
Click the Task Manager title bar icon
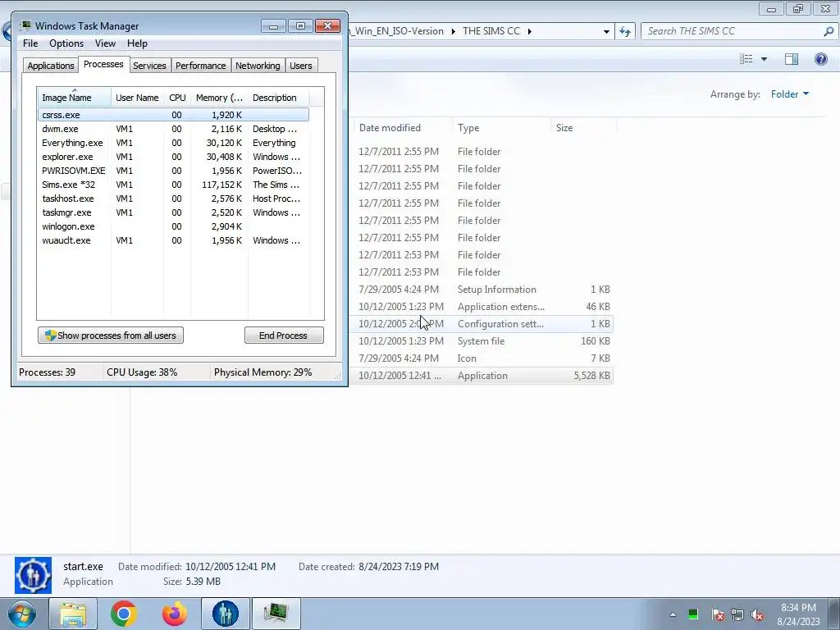tap(25, 25)
